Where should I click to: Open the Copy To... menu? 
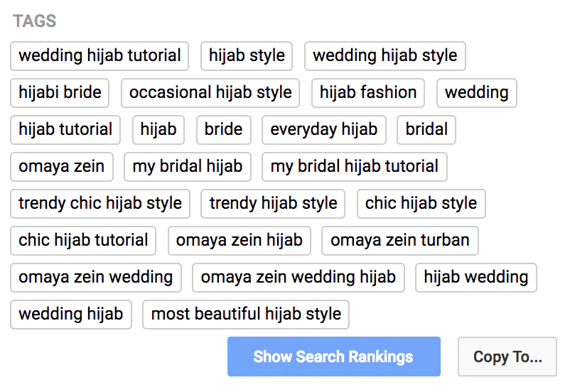[507, 356]
